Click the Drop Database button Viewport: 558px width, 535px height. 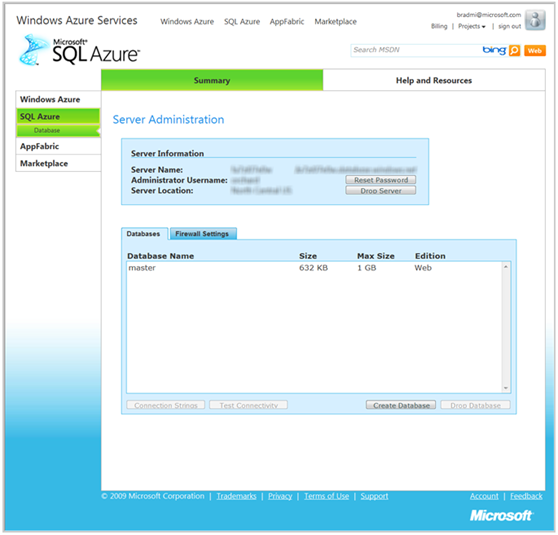(x=475, y=405)
